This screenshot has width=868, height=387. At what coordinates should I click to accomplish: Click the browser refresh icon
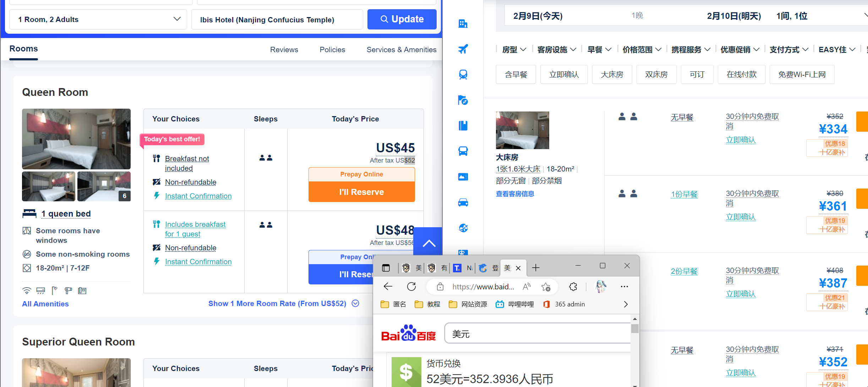click(x=411, y=287)
